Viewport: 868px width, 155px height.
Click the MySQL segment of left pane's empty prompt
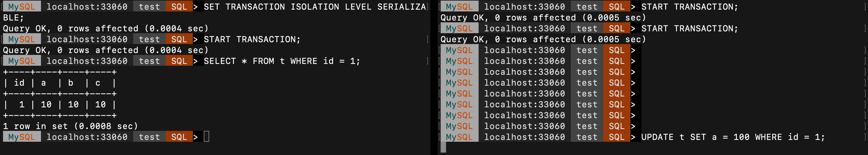pyautogui.click(x=22, y=137)
